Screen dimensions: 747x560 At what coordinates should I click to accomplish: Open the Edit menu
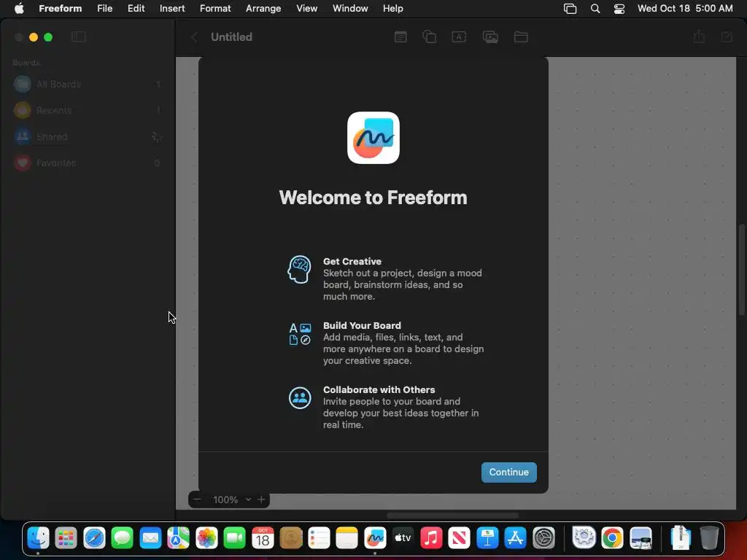[136, 8]
